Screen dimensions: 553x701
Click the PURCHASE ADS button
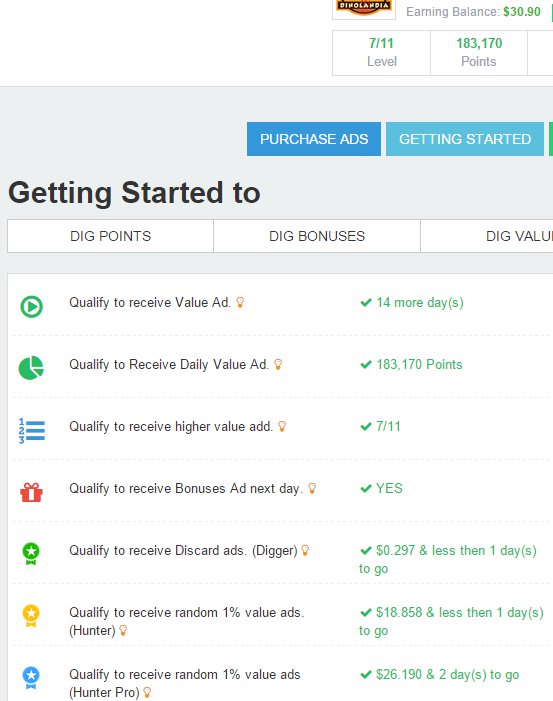point(314,139)
